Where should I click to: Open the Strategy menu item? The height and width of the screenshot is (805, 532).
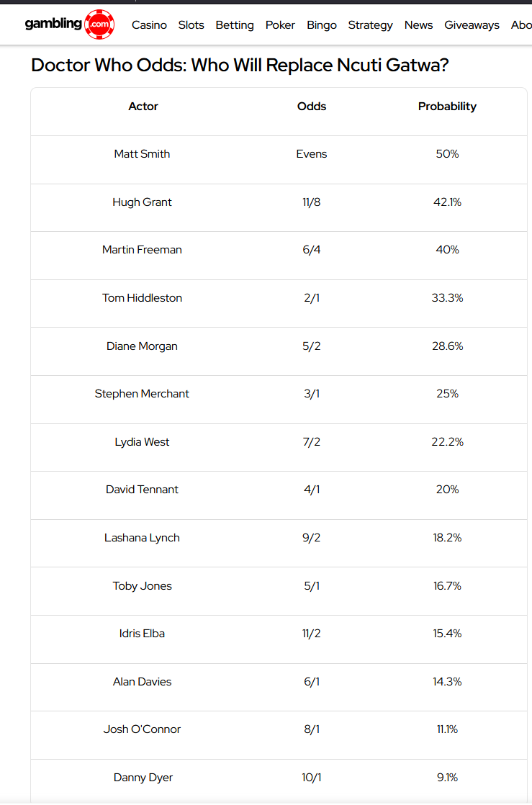[x=370, y=25]
